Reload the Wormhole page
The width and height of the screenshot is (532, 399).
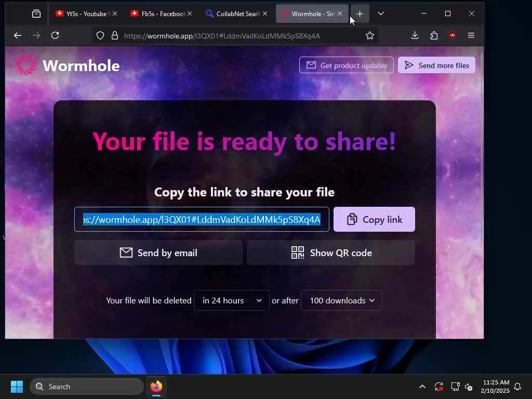[55, 36]
